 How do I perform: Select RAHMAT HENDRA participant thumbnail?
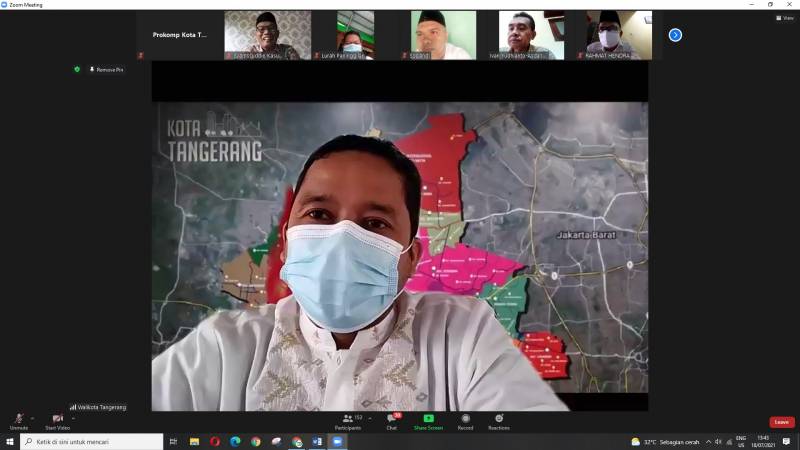click(610, 35)
